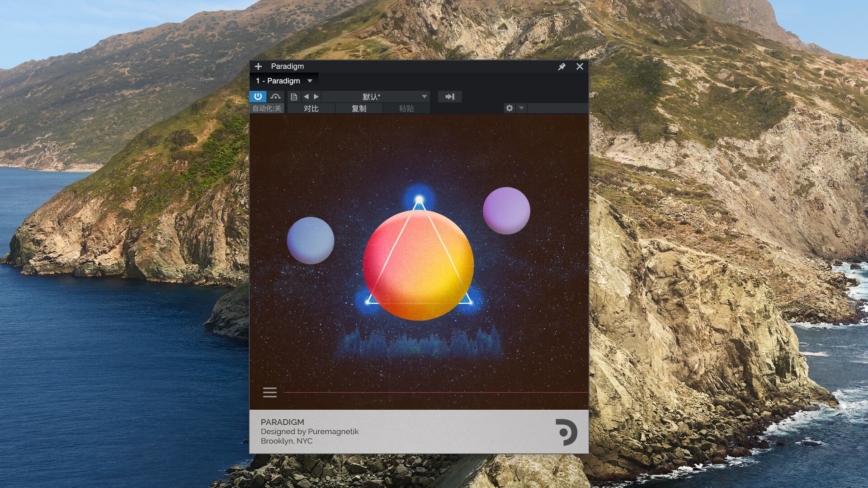The height and width of the screenshot is (488, 868).
Task: Click the glowing top triangle vertex
Action: pos(419,199)
